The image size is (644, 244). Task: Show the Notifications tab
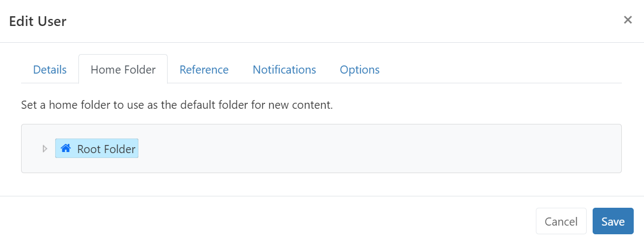pos(284,70)
